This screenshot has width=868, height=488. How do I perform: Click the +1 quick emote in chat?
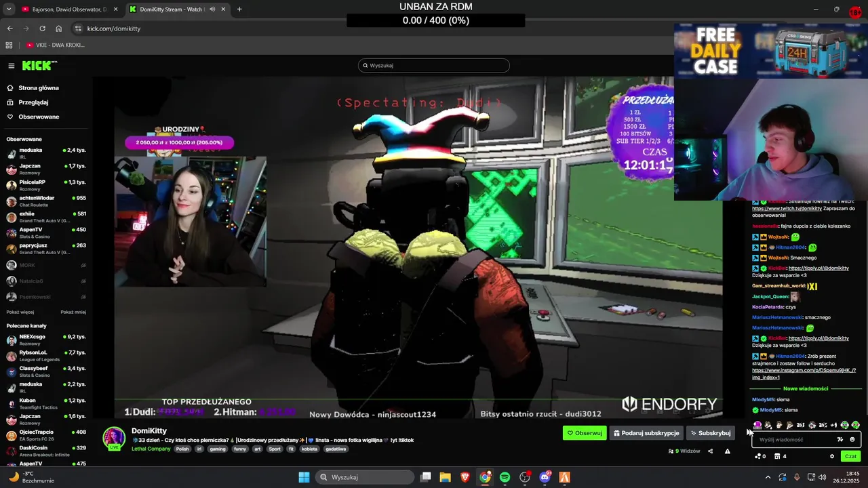pyautogui.click(x=833, y=425)
